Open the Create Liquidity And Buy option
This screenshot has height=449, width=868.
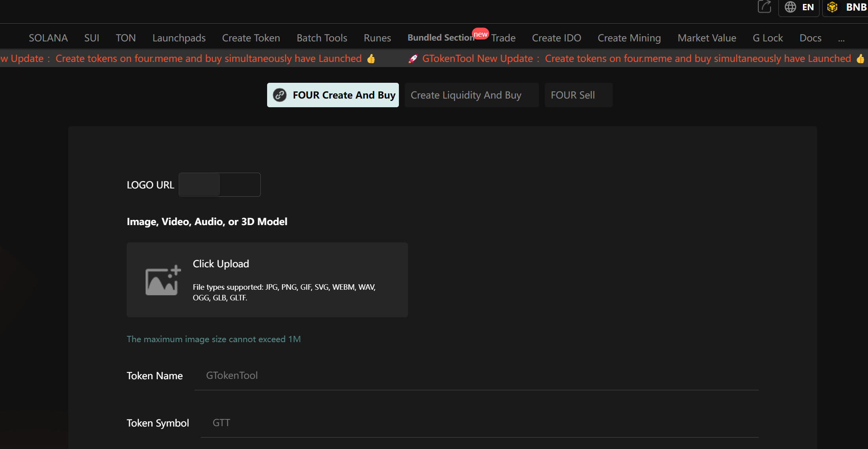tap(466, 95)
